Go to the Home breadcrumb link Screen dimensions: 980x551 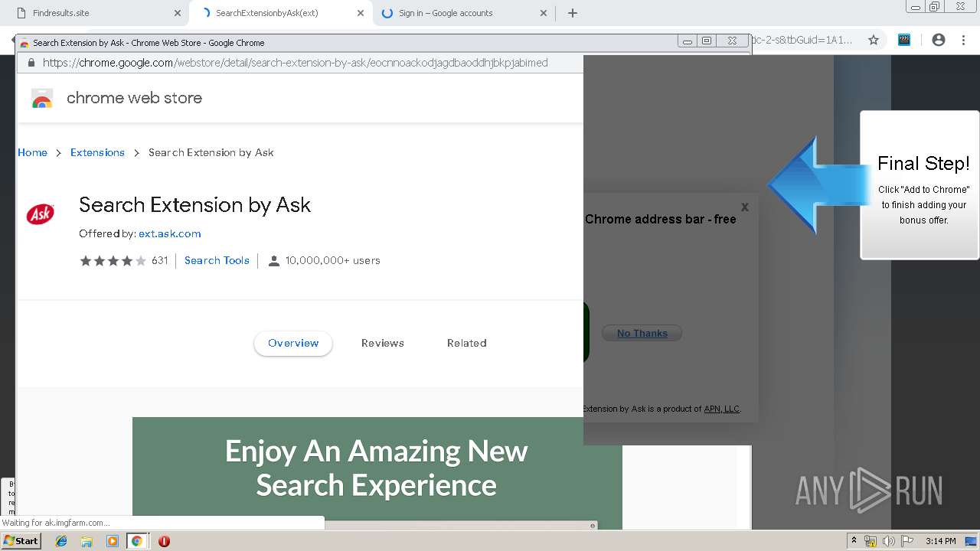32,152
